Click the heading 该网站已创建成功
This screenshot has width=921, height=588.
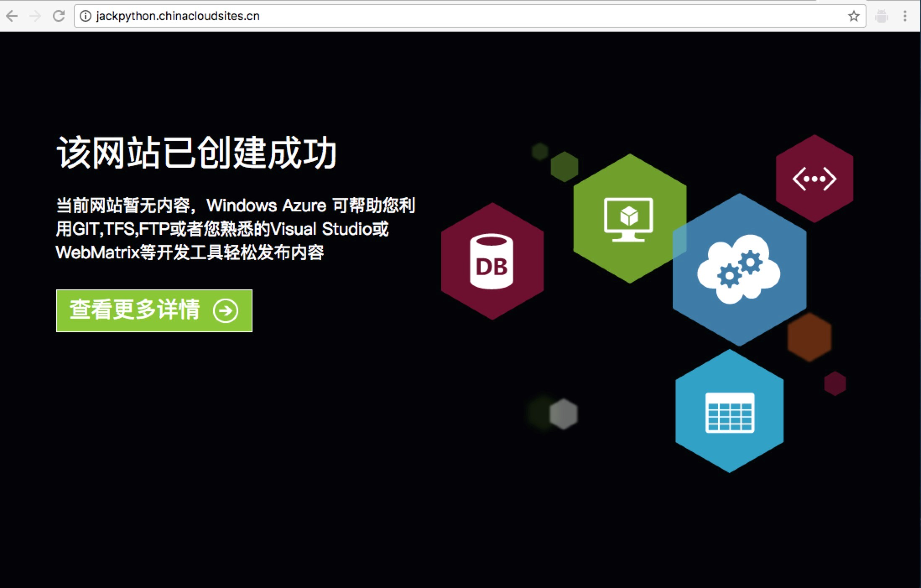coord(196,153)
